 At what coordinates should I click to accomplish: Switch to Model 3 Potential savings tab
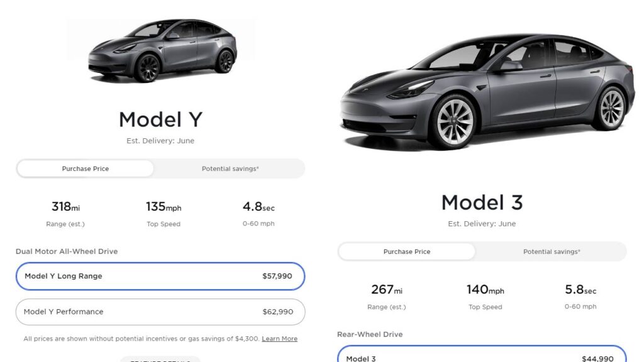pos(552,251)
